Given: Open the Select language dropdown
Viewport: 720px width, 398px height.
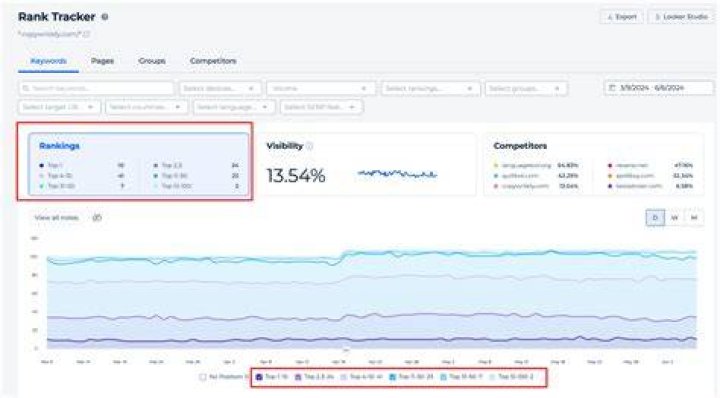Looking at the screenshot, I should (x=234, y=107).
